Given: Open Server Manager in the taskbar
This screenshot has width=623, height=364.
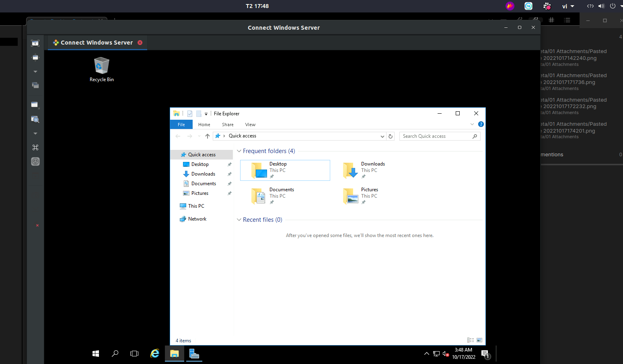Looking at the screenshot, I should [194, 354].
